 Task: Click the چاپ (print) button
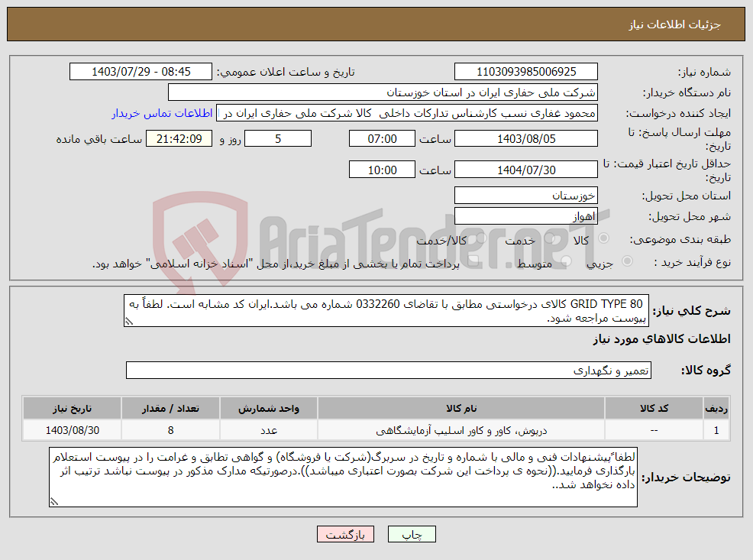point(412,534)
